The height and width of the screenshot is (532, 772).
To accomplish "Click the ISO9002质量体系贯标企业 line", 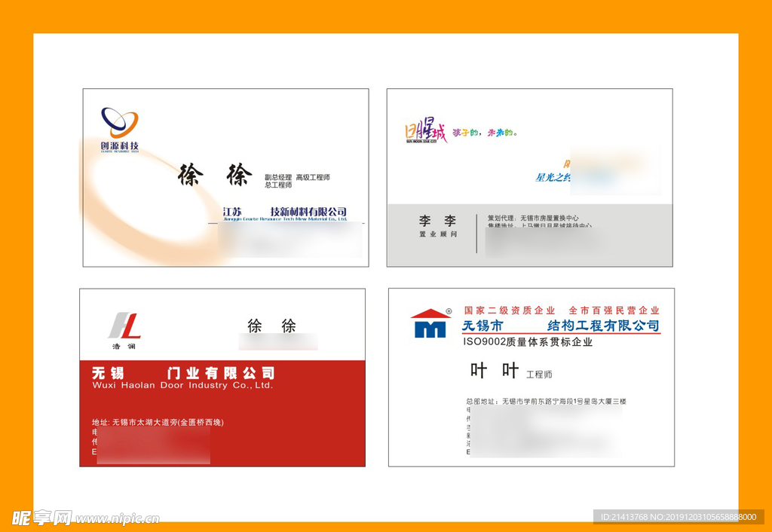I will (528, 341).
